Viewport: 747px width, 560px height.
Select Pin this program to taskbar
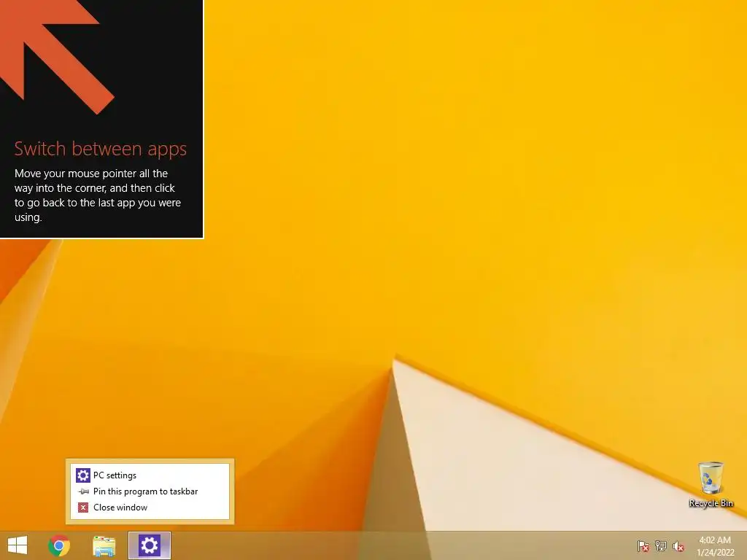coord(150,491)
